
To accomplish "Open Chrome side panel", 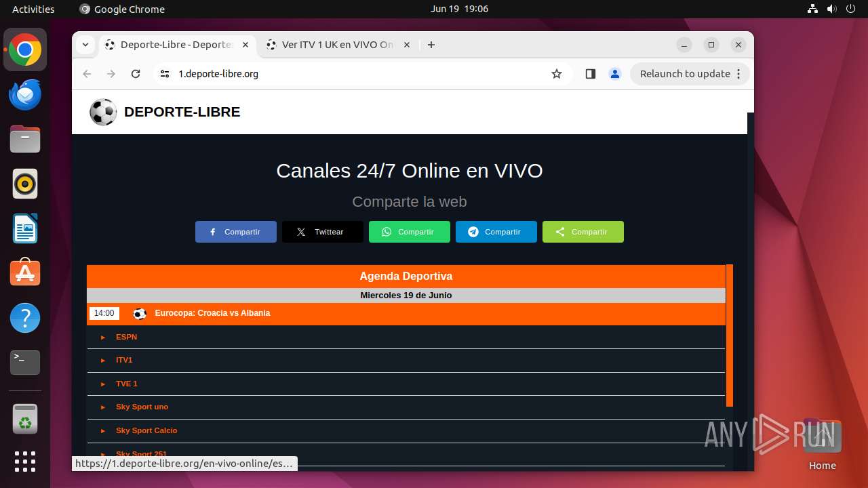I will pos(590,74).
